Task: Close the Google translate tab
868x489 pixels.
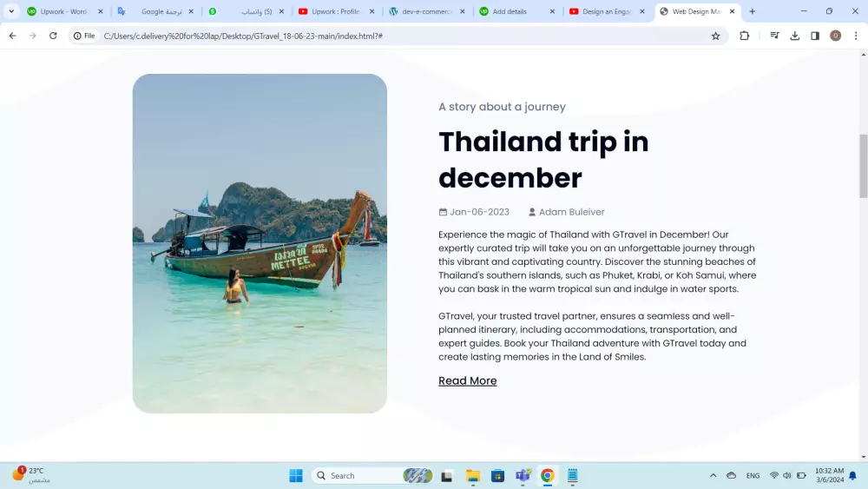Action: pyautogui.click(x=191, y=11)
